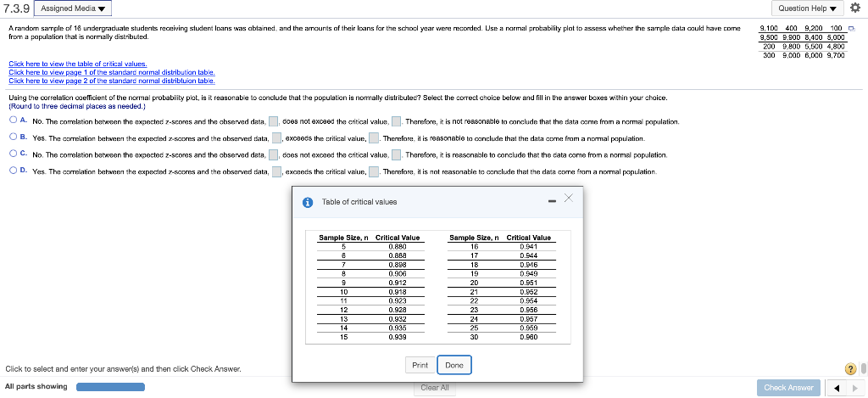The width and height of the screenshot is (868, 398).
Task: Click the 'Table of critical values' dialog title
Action: [359, 202]
